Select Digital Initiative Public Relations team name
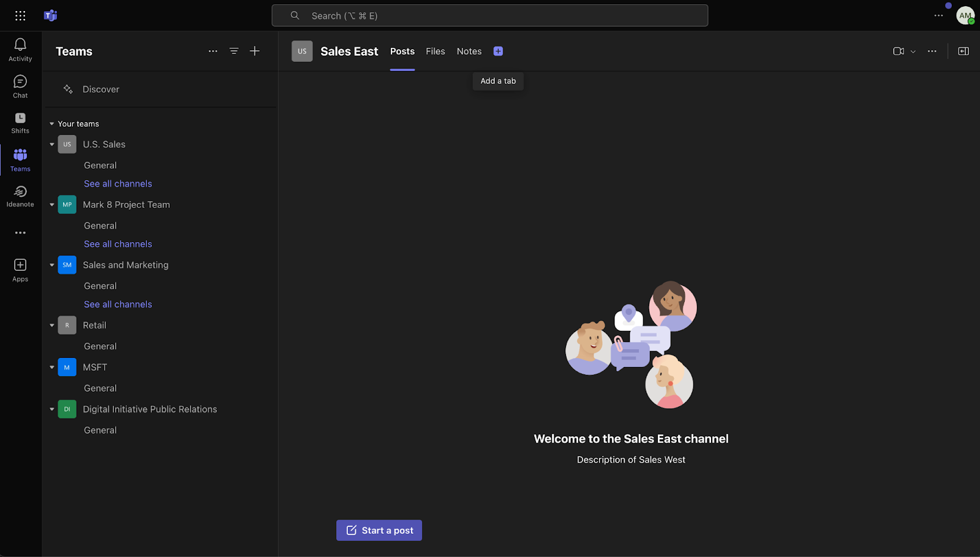 point(150,409)
